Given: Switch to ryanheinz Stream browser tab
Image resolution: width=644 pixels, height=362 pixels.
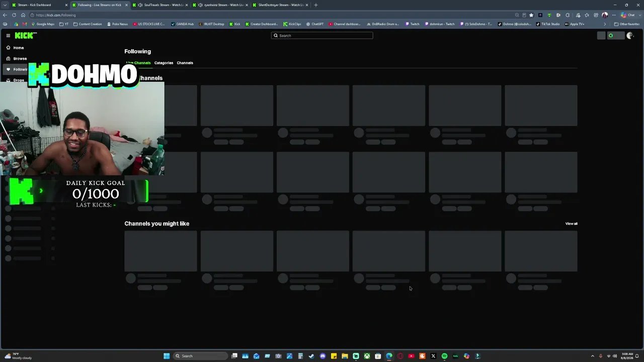Looking at the screenshot, I should [220, 5].
